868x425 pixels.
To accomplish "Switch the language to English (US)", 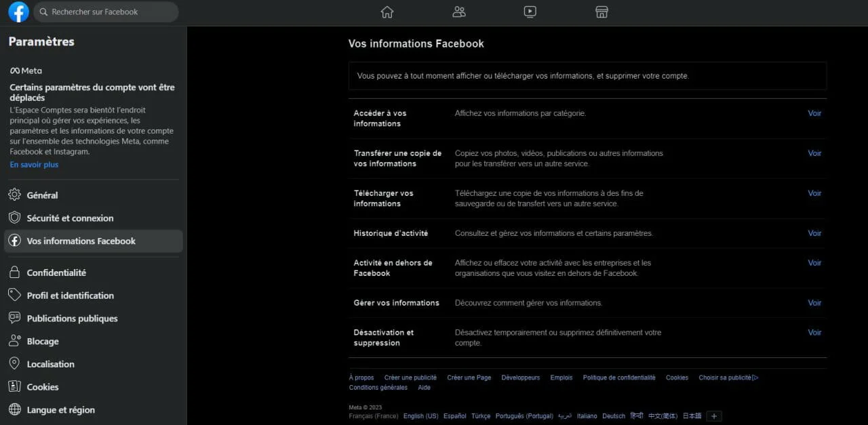I will (420, 416).
